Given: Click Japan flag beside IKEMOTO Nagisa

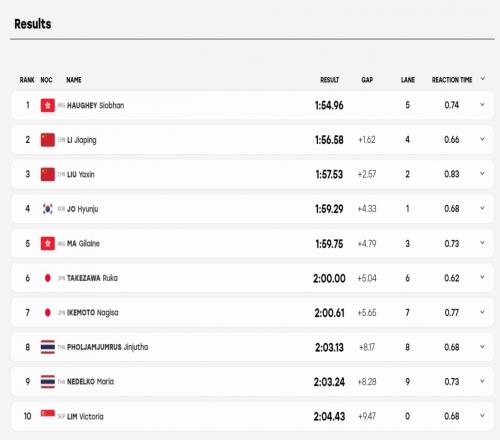Looking at the screenshot, I should click(x=48, y=313).
